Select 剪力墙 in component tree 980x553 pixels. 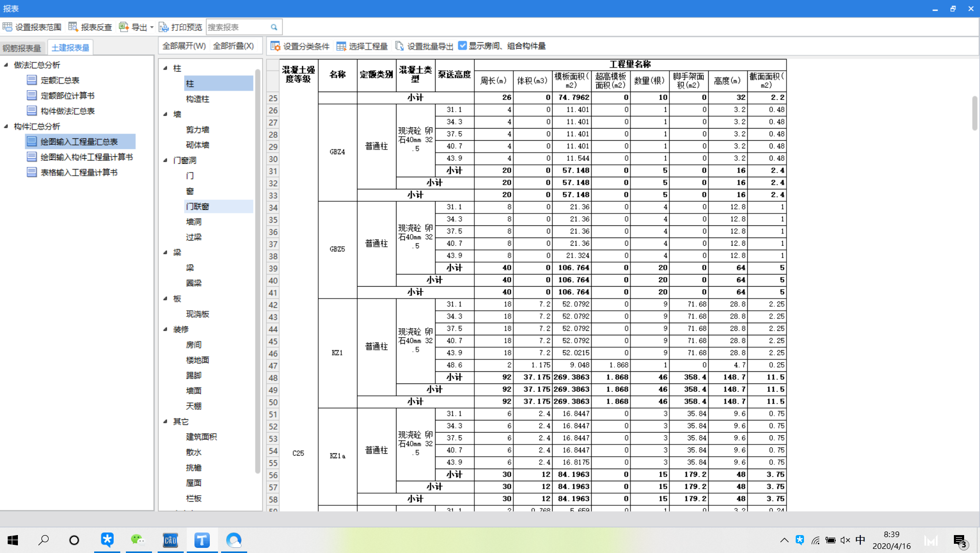pyautogui.click(x=198, y=130)
